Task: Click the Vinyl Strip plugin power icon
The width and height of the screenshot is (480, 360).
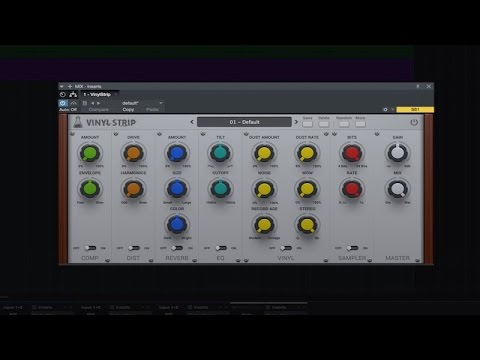Action: pos(414,122)
